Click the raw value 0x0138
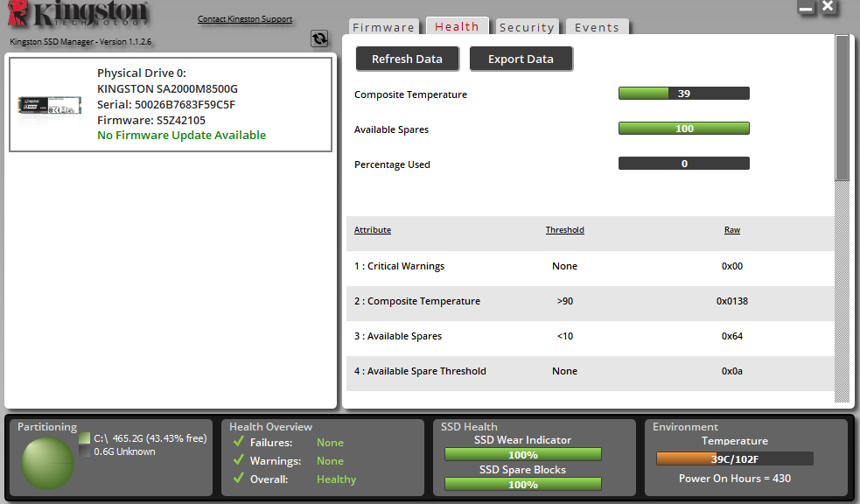This screenshot has height=504, width=860. pos(732,301)
